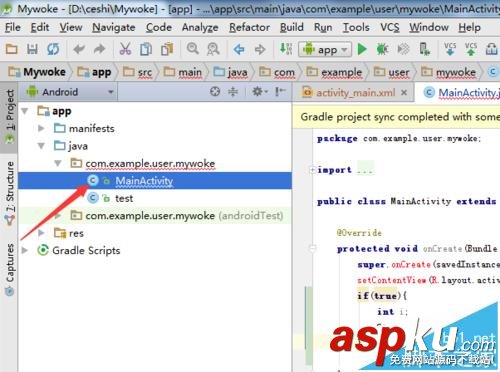Collapse the com.example.user.mywoke package
Screen dimensions: 500x372
click(x=58, y=163)
